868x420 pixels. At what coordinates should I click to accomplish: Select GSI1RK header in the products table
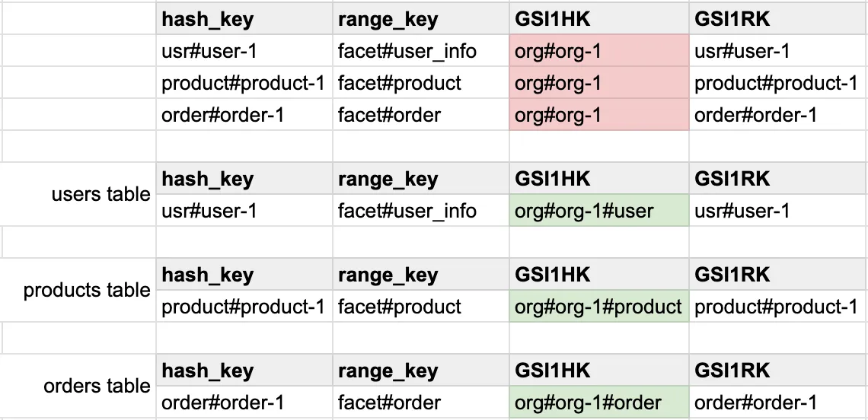tap(778, 275)
